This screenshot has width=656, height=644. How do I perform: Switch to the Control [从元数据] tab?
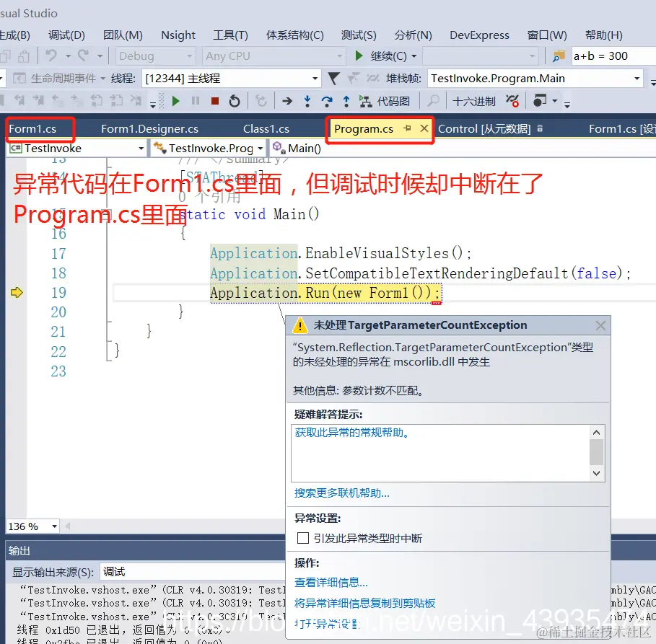coord(484,129)
